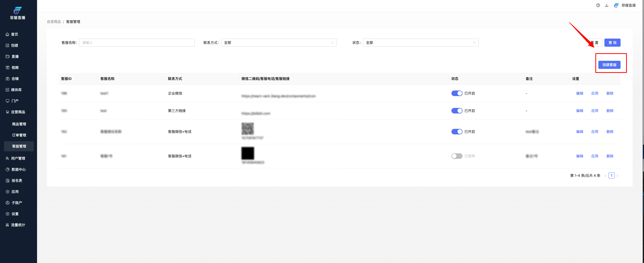
Task: Click the download icon in top bar
Action: [x=607, y=5]
